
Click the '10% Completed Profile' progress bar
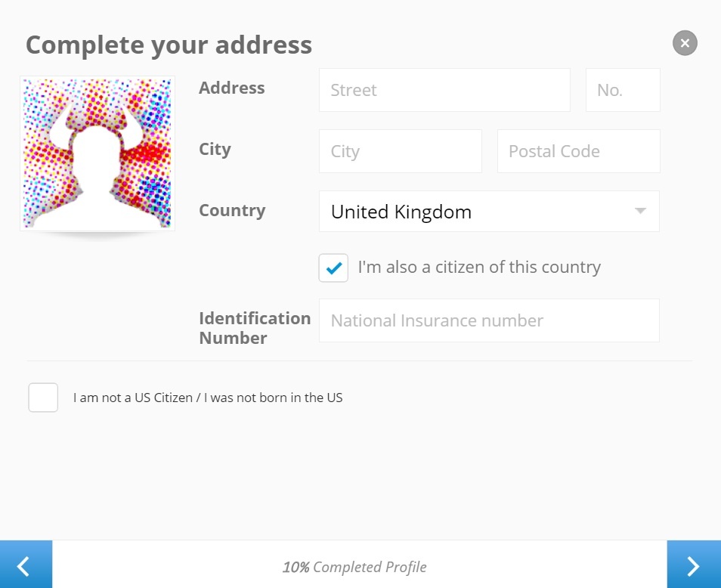pyautogui.click(x=354, y=566)
